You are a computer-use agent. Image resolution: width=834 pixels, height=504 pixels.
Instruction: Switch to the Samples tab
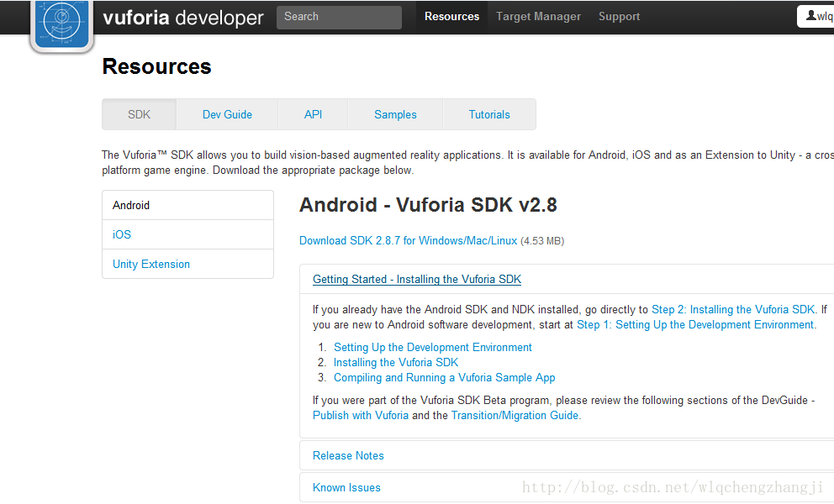395,114
